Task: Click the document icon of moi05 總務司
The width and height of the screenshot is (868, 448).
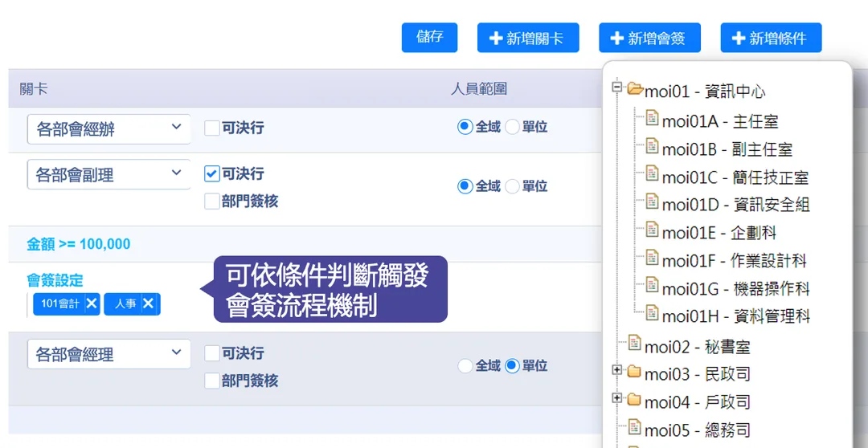Action: pos(635,426)
